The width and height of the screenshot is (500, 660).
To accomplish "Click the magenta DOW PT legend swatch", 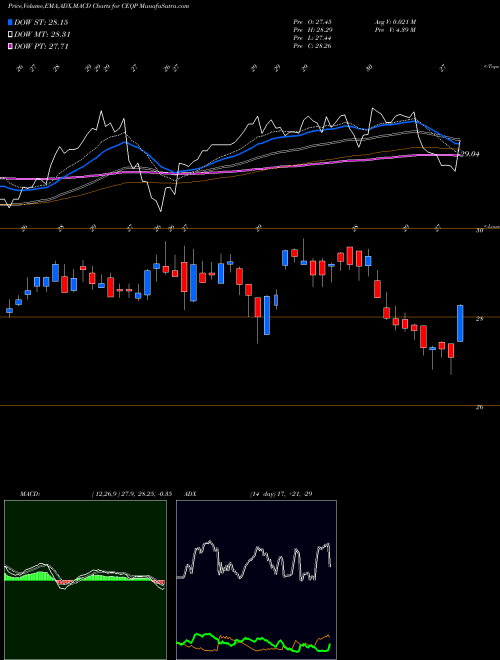I will [x=11, y=46].
